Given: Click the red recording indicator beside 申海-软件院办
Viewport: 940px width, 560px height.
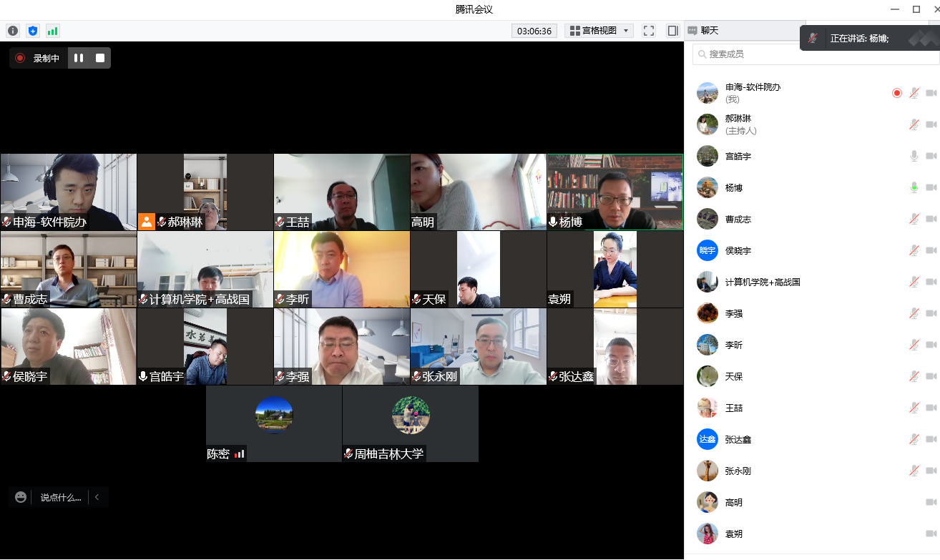Looking at the screenshot, I should pyautogui.click(x=897, y=93).
